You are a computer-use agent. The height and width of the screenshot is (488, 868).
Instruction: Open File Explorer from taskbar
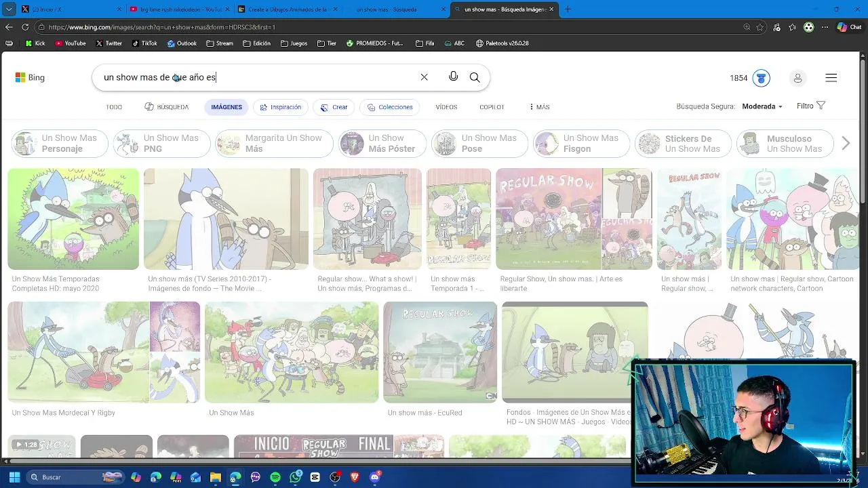[215, 477]
